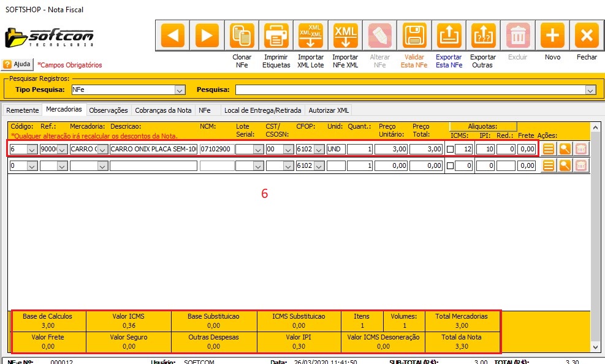
Task: Click the next record arrow button
Action: (207, 36)
